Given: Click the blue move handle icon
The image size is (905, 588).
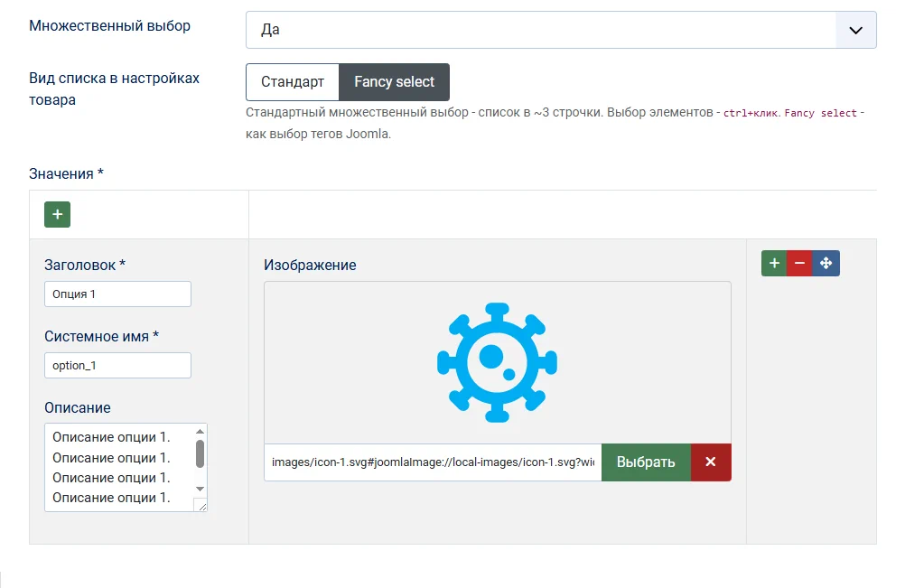Looking at the screenshot, I should [x=826, y=264].
